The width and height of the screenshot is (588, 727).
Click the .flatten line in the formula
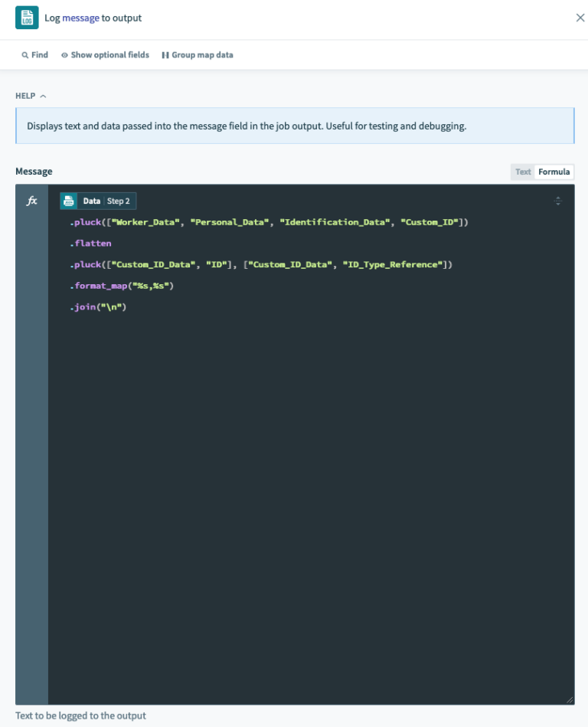[90, 244]
